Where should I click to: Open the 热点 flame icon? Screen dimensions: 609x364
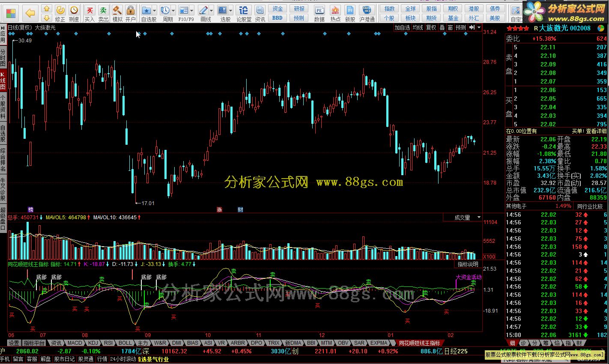tap(335, 10)
